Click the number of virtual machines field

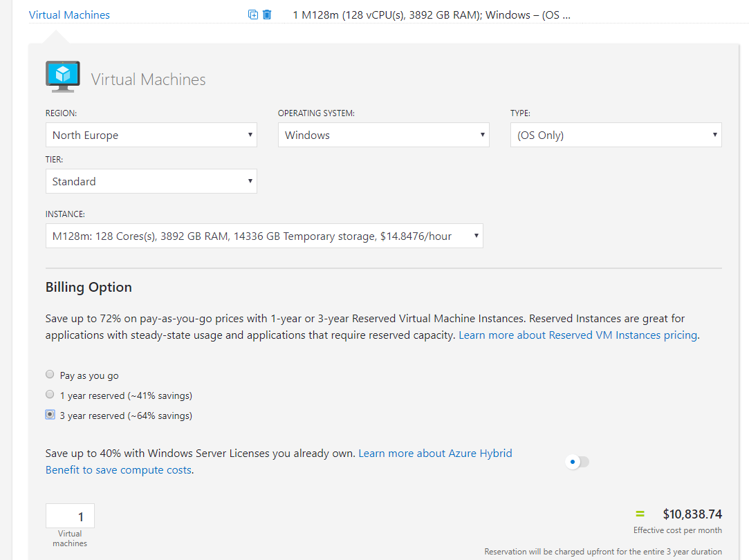70,516
